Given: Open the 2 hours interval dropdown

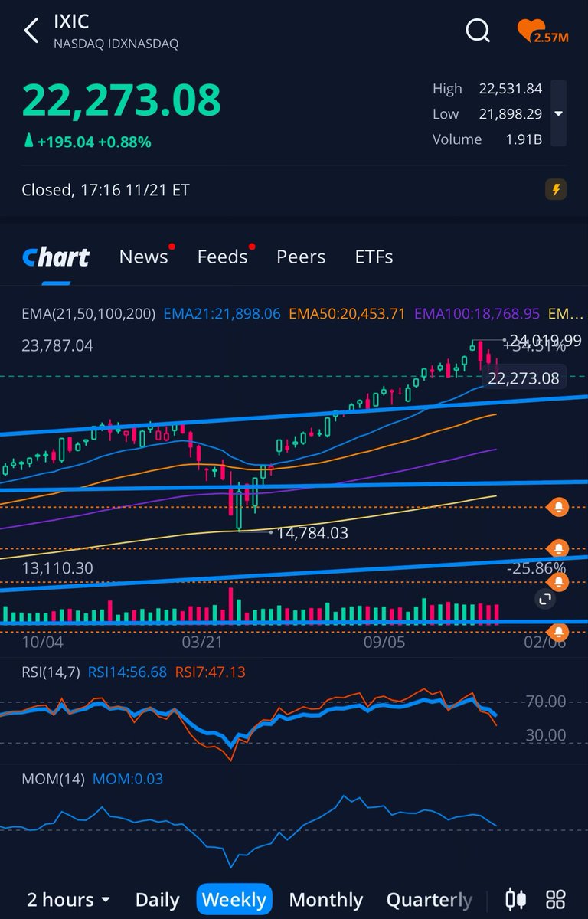Looking at the screenshot, I should point(69,900).
